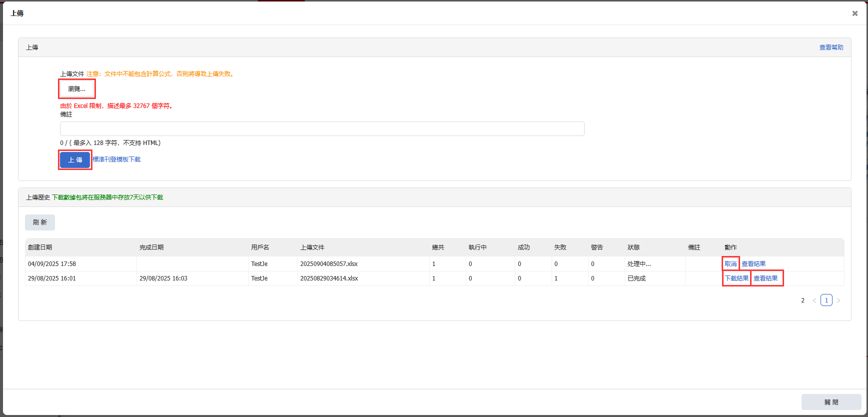Viewport: 868px width, 417px height.
Task: Go to the next page arrow
Action: coord(839,300)
